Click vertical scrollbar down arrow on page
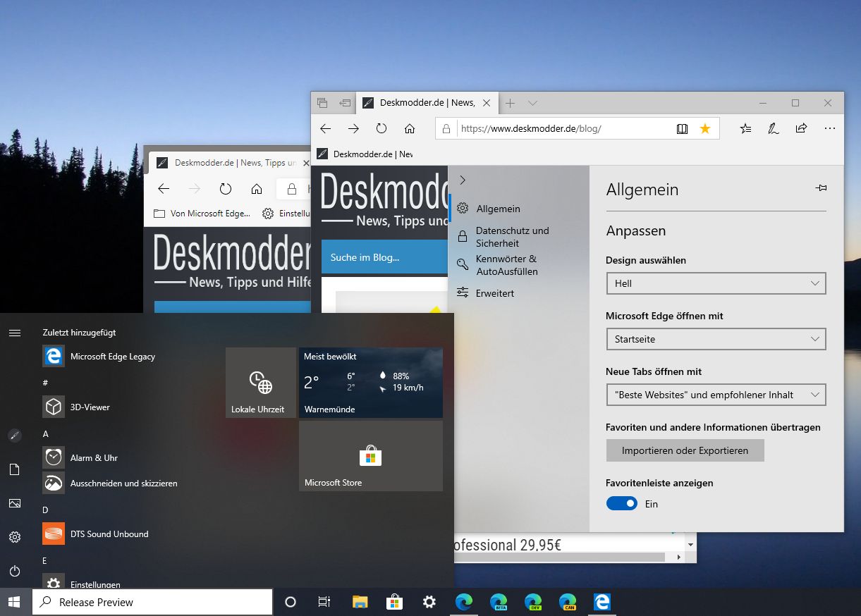Screen dimensions: 861x616 (691, 545)
